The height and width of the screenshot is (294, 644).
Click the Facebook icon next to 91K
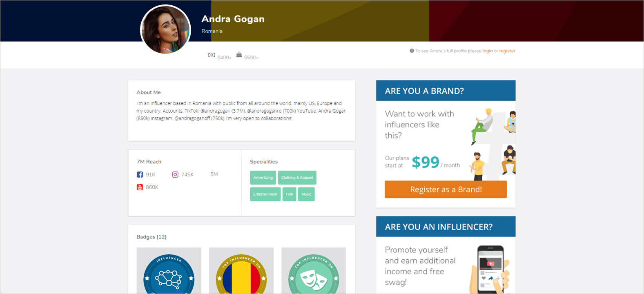[140, 174]
